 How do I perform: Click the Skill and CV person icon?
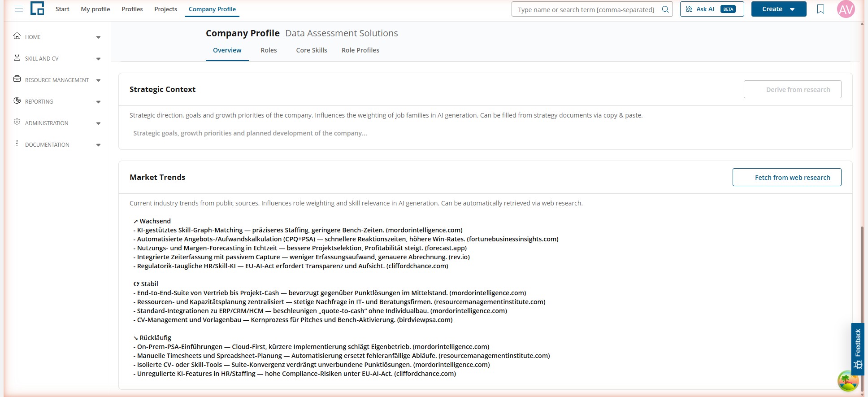point(17,57)
